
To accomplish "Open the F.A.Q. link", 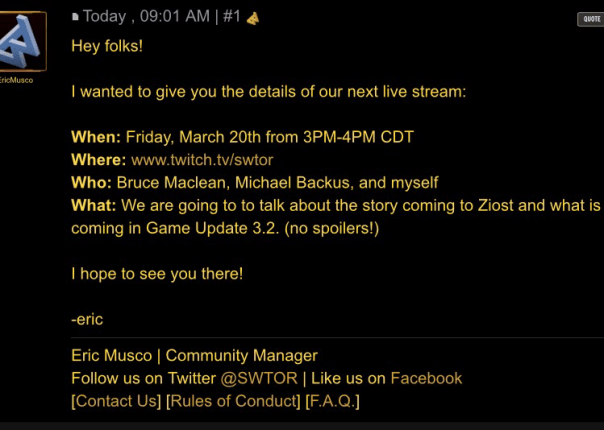I will tap(332, 401).
